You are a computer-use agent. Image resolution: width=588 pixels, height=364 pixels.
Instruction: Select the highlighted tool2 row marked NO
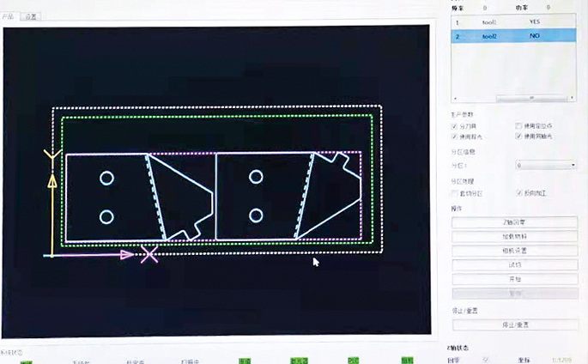pos(512,36)
